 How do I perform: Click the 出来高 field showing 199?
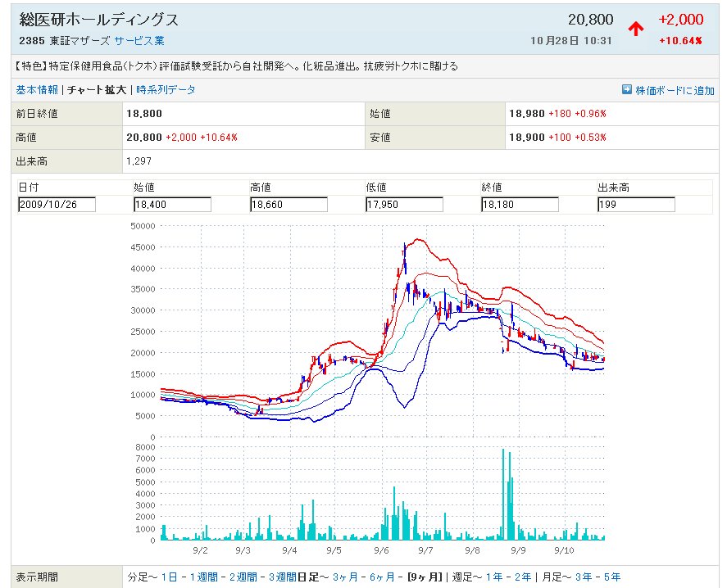[x=636, y=205]
